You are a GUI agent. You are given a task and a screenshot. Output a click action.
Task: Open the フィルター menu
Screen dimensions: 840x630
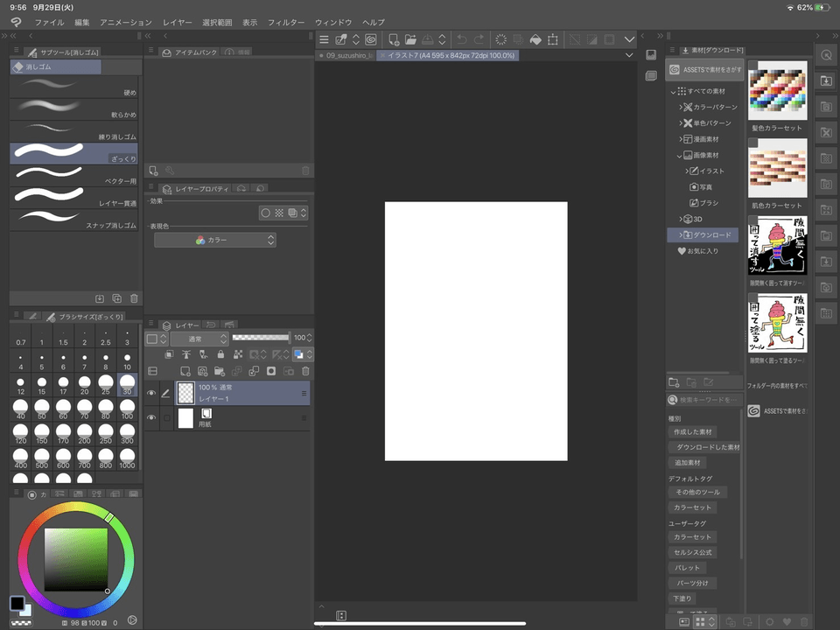point(286,22)
